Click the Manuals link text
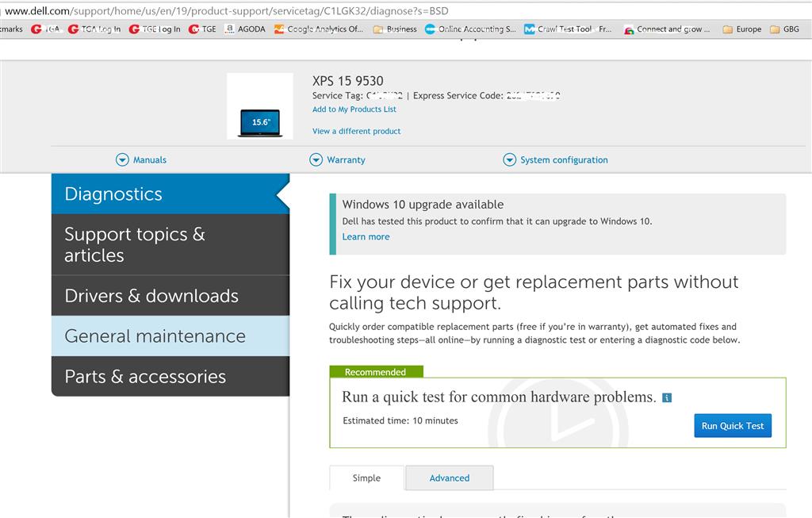Viewport: 812px width, 518px height. click(150, 159)
